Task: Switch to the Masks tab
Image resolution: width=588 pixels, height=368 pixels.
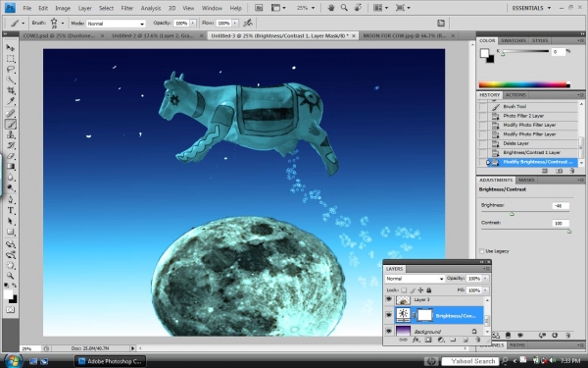Action: click(x=526, y=180)
